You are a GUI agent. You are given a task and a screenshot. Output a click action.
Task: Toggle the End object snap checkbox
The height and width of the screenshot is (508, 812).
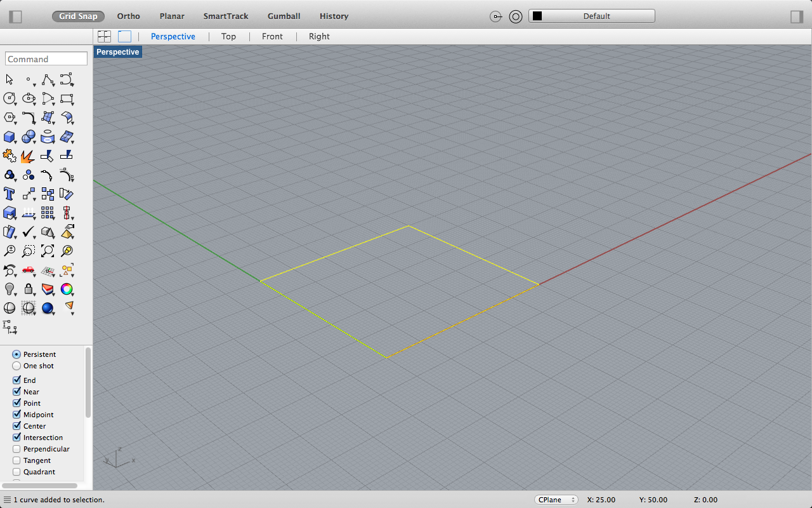17,380
